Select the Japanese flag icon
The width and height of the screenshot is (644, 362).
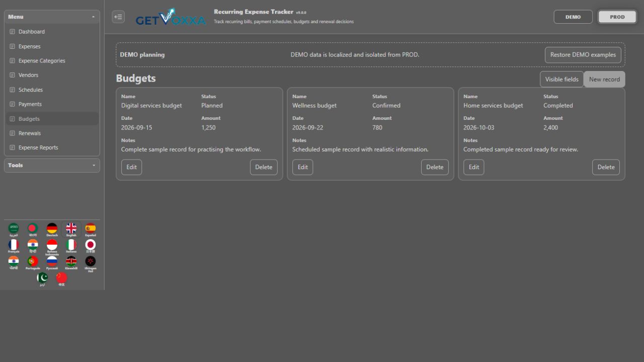click(90, 246)
